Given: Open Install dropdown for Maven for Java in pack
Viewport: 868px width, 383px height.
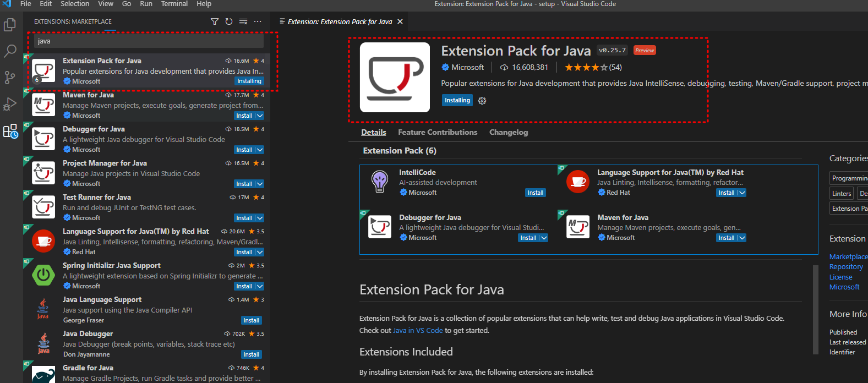Looking at the screenshot, I should point(742,238).
